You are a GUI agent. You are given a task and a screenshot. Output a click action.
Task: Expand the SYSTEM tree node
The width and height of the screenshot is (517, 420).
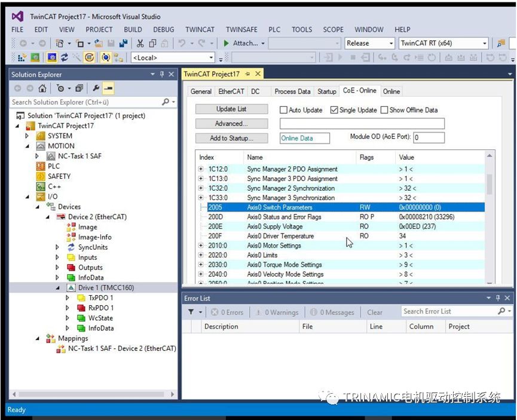pyautogui.click(x=27, y=136)
